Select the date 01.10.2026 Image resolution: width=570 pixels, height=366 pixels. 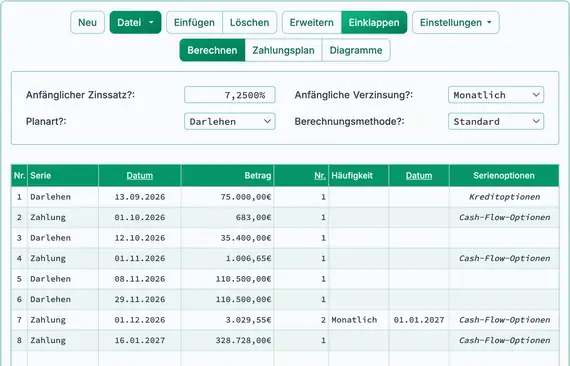point(140,217)
